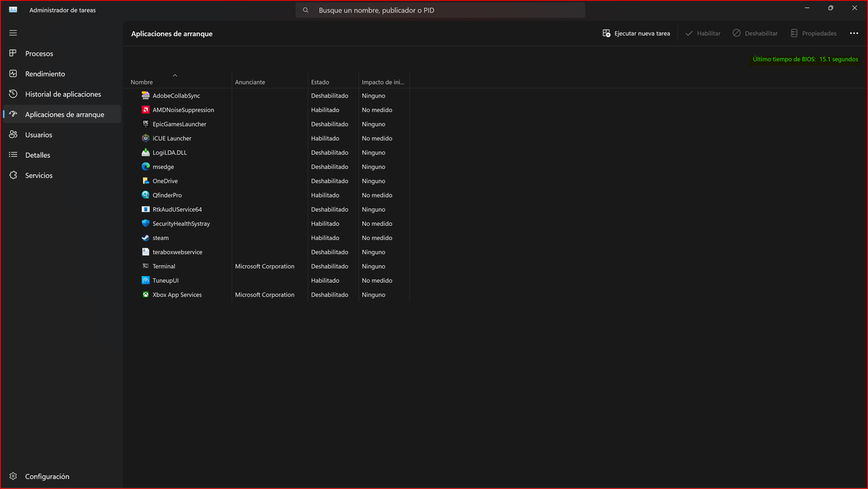Click the Habilitar button

[x=703, y=33]
